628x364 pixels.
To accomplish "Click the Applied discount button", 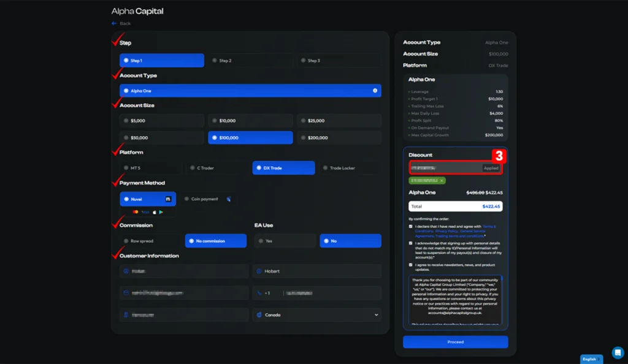I will pyautogui.click(x=491, y=168).
